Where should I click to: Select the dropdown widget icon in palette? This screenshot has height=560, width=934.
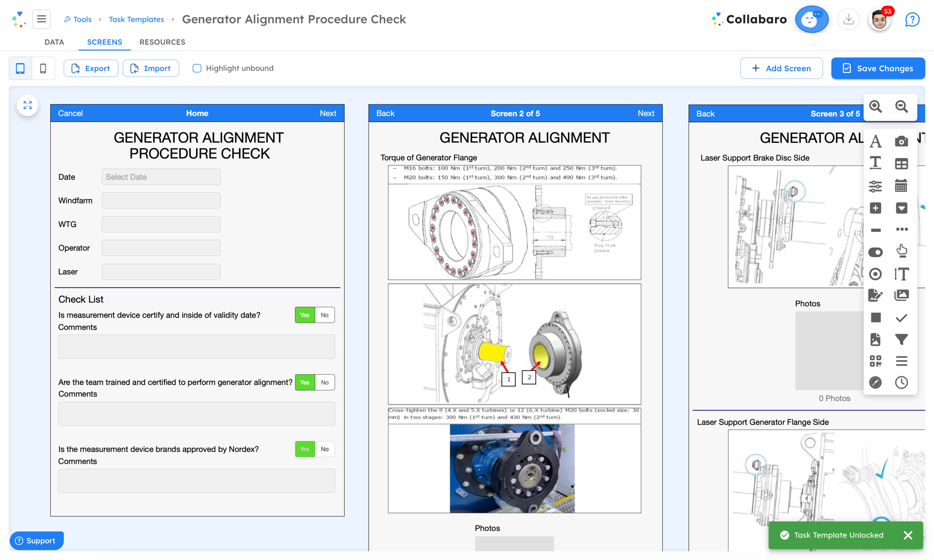[x=901, y=208]
